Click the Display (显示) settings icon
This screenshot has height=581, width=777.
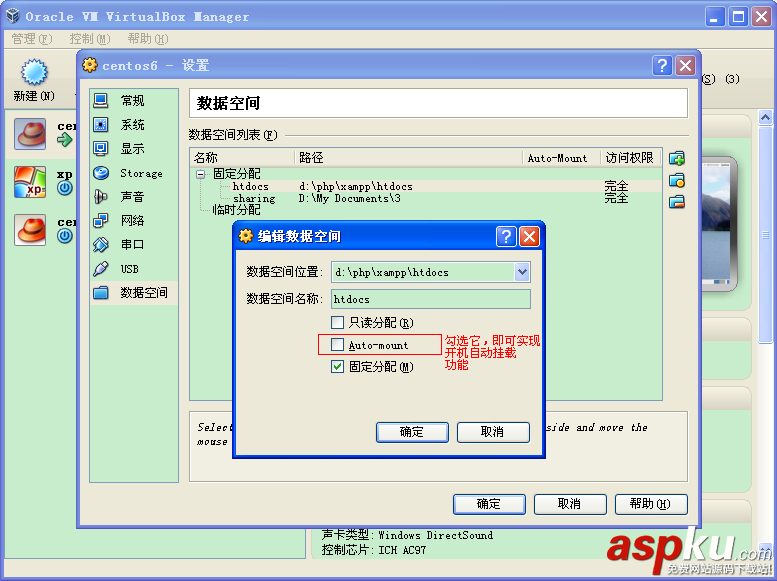101,148
